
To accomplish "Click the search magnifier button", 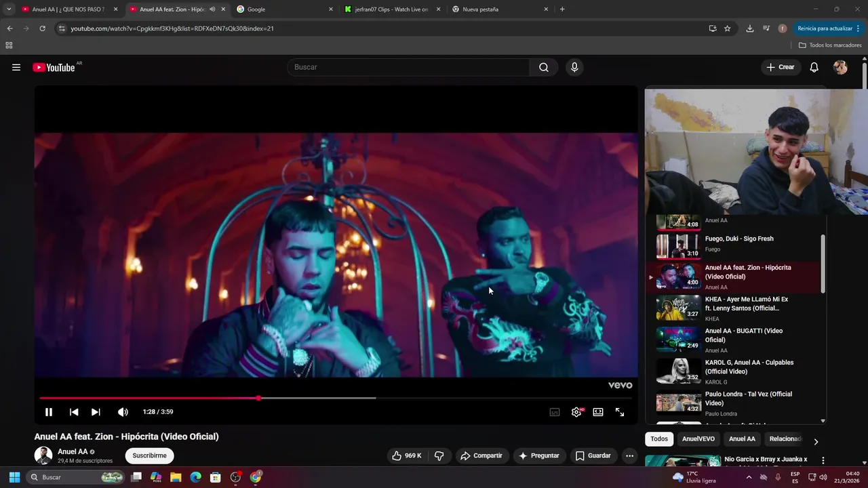I will pyautogui.click(x=544, y=67).
